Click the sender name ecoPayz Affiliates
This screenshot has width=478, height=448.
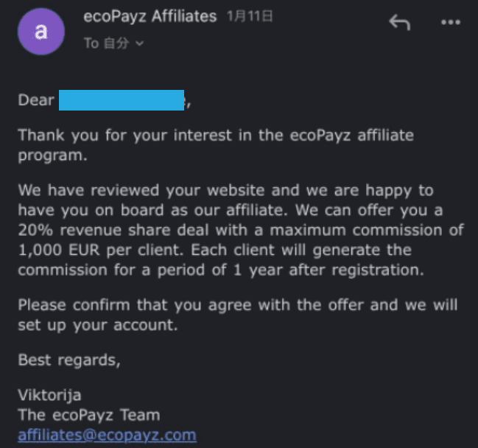coord(150,16)
